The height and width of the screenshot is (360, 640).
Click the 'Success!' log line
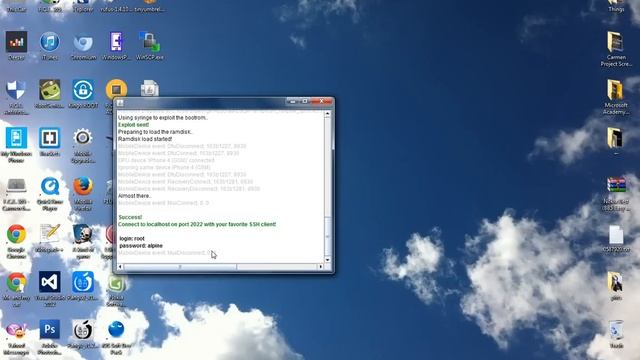[130, 217]
